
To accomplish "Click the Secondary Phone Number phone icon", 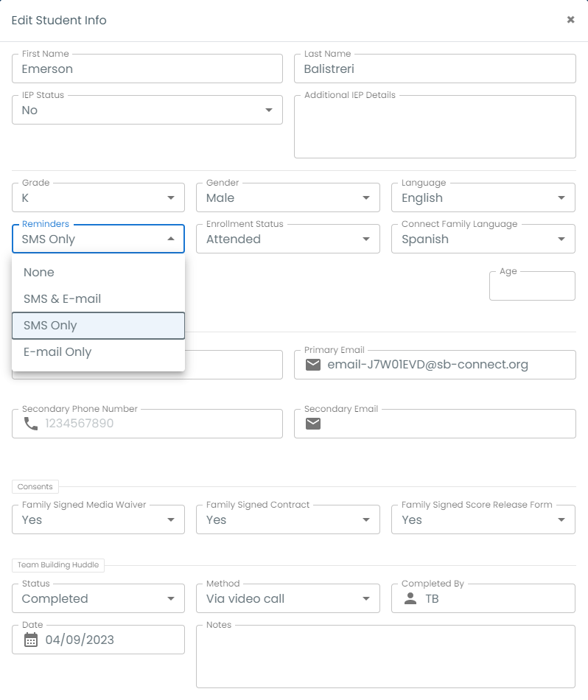I will [31, 424].
